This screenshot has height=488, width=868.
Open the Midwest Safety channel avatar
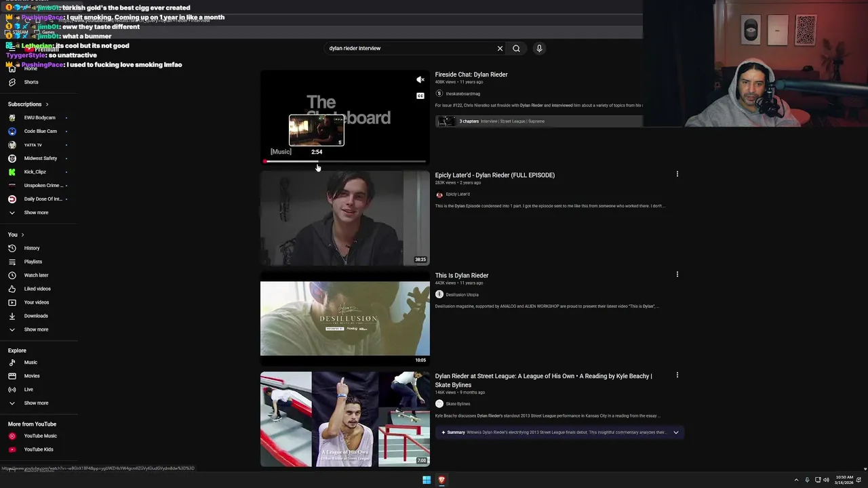point(12,158)
